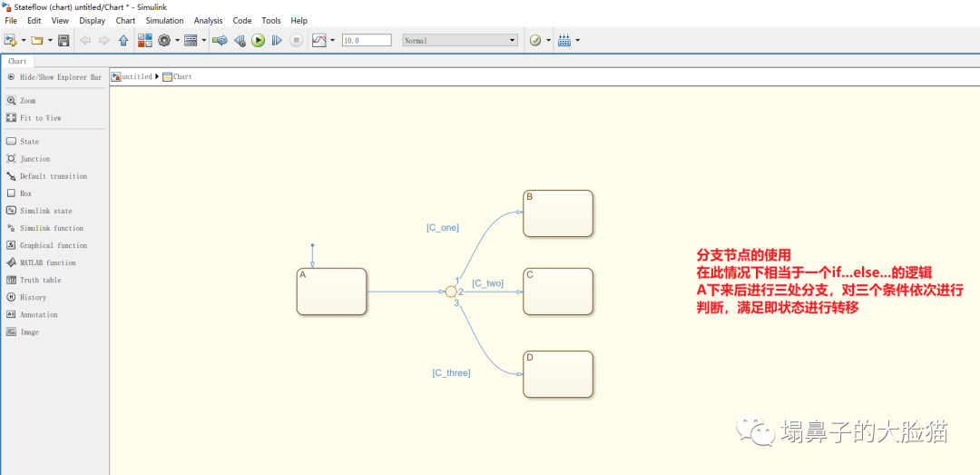
Task: Select the Junction tool
Action: [x=28, y=159]
